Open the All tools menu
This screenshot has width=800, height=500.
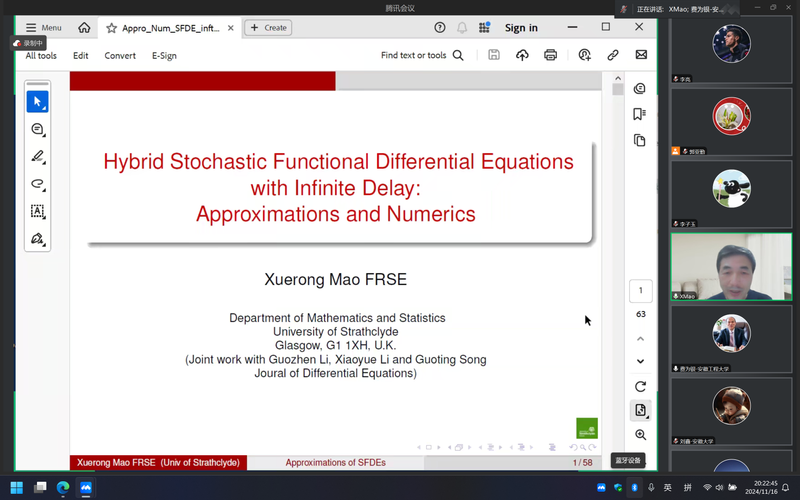point(41,56)
